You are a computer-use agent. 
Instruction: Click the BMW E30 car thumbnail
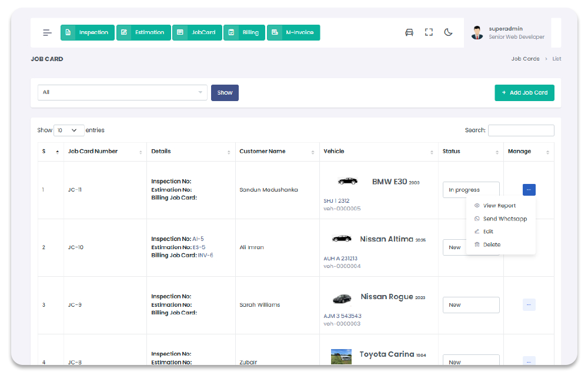click(347, 182)
